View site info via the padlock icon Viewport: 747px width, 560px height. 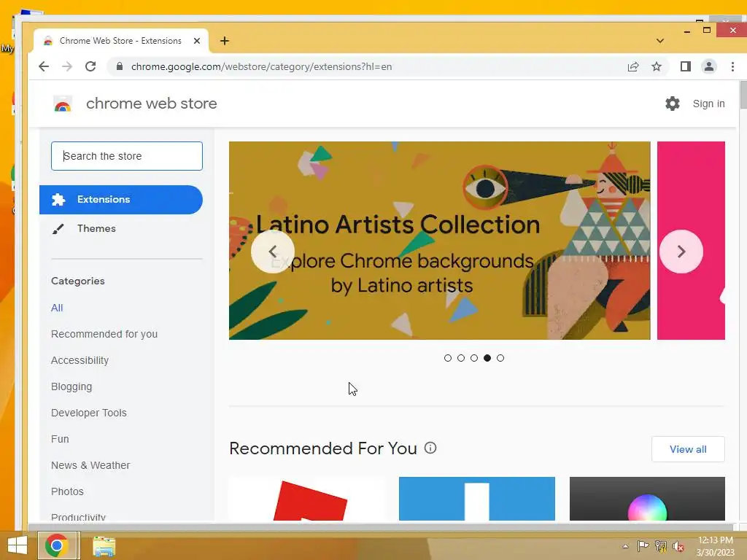pos(120,66)
